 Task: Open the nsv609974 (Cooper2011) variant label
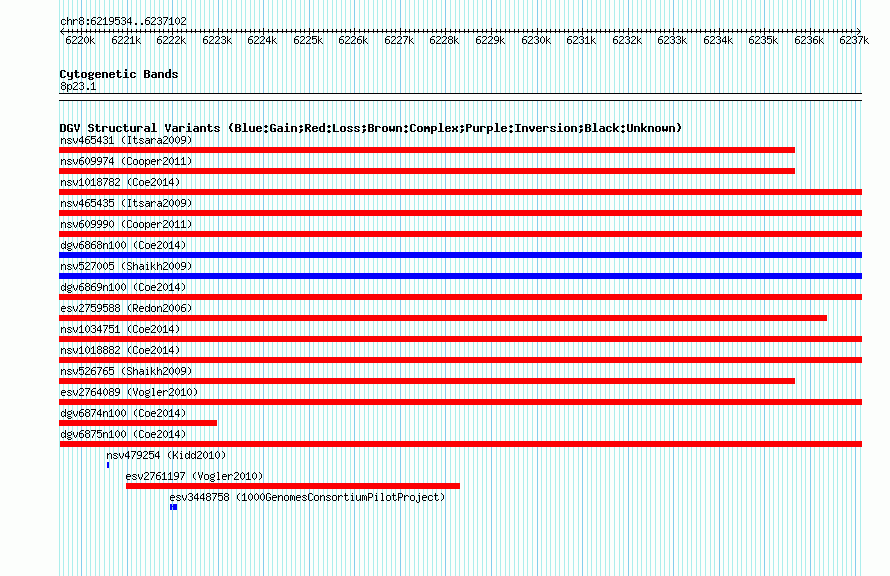(126, 161)
